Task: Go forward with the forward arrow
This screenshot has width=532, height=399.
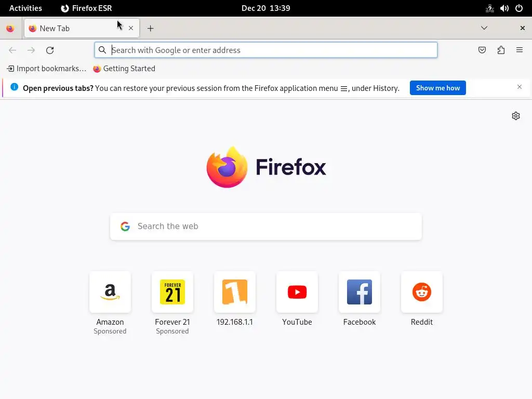Action: tap(31, 50)
